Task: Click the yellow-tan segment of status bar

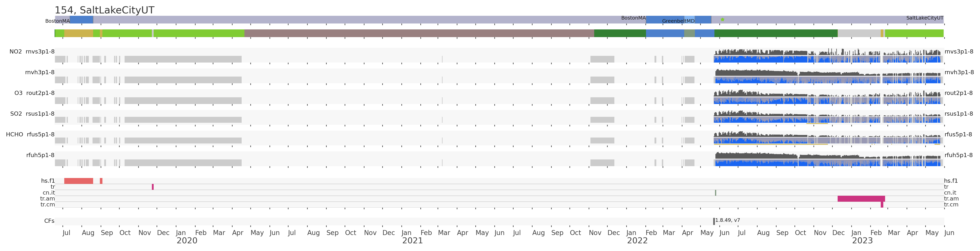Action: (78, 33)
